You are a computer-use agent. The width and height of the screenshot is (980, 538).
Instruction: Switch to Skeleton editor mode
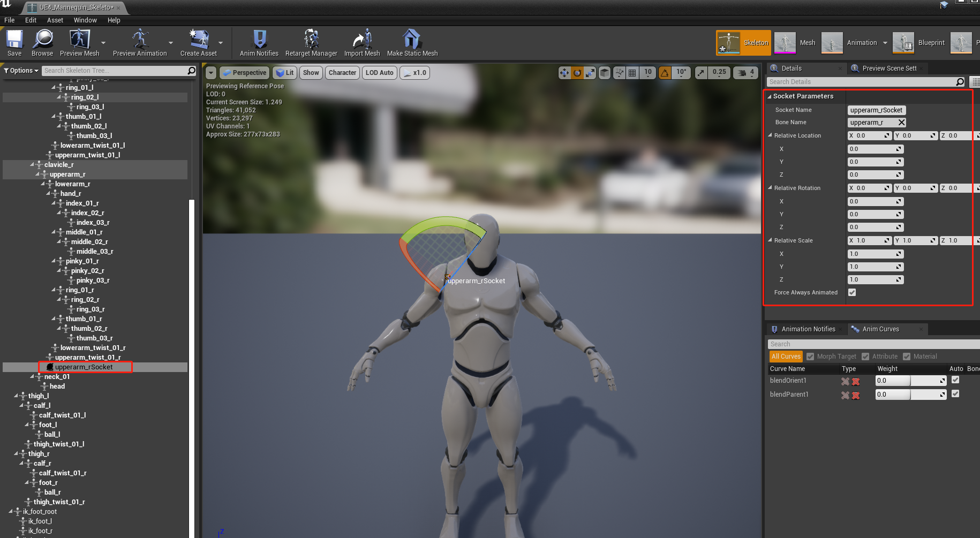coord(743,43)
